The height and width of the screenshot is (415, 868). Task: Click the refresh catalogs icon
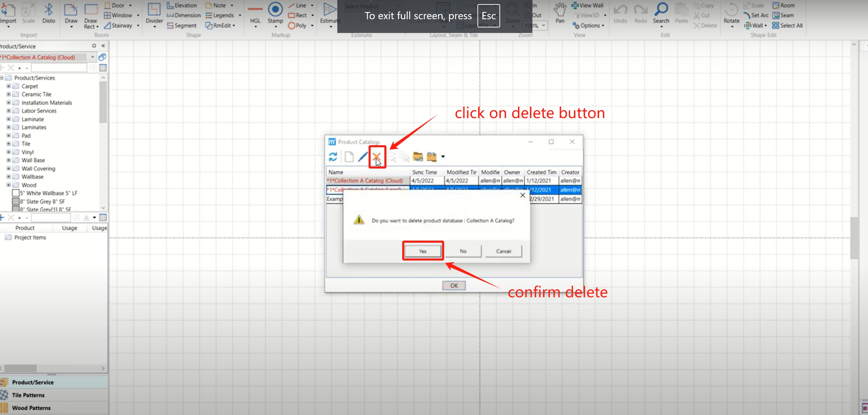[333, 157]
